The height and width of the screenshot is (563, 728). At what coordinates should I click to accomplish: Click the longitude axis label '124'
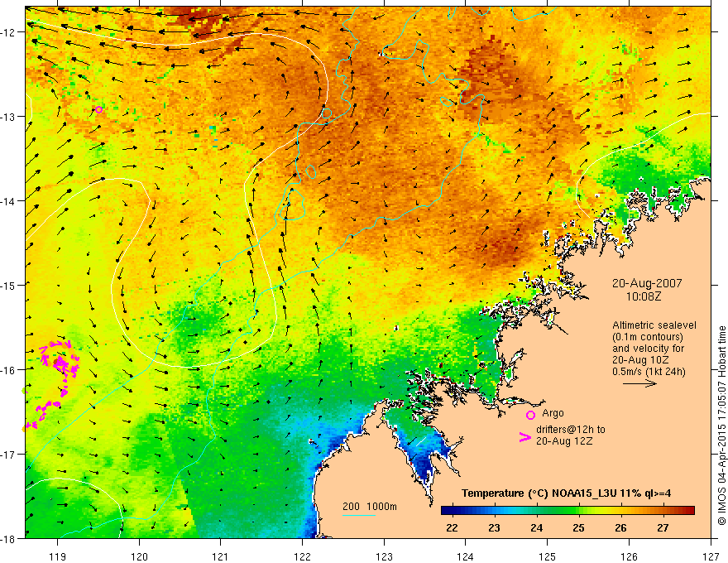coord(466,556)
